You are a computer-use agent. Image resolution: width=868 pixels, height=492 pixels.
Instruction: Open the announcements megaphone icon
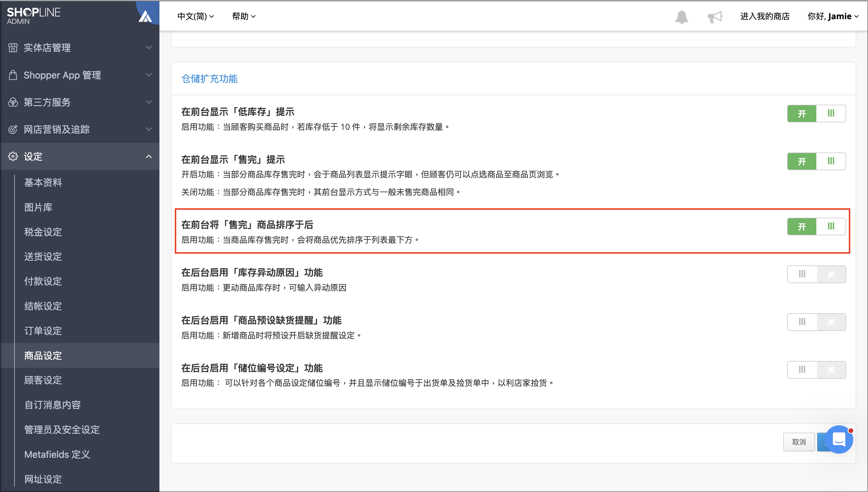(x=715, y=17)
